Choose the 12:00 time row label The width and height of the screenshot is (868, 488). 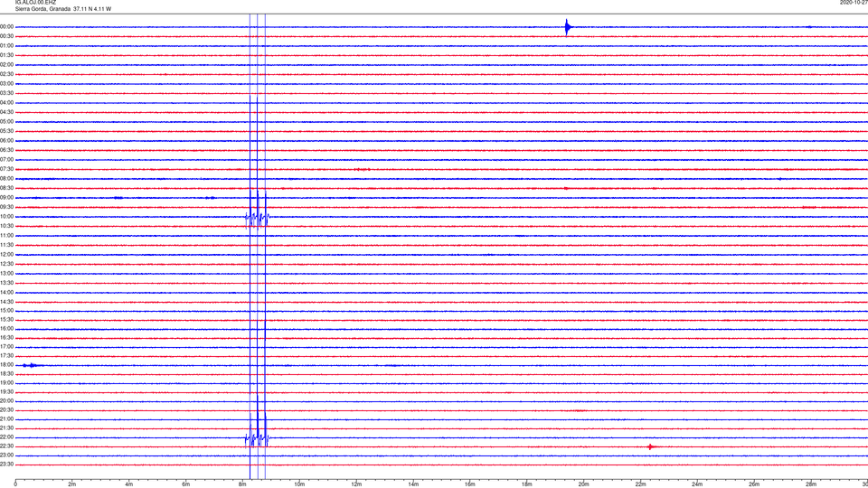(x=7, y=255)
